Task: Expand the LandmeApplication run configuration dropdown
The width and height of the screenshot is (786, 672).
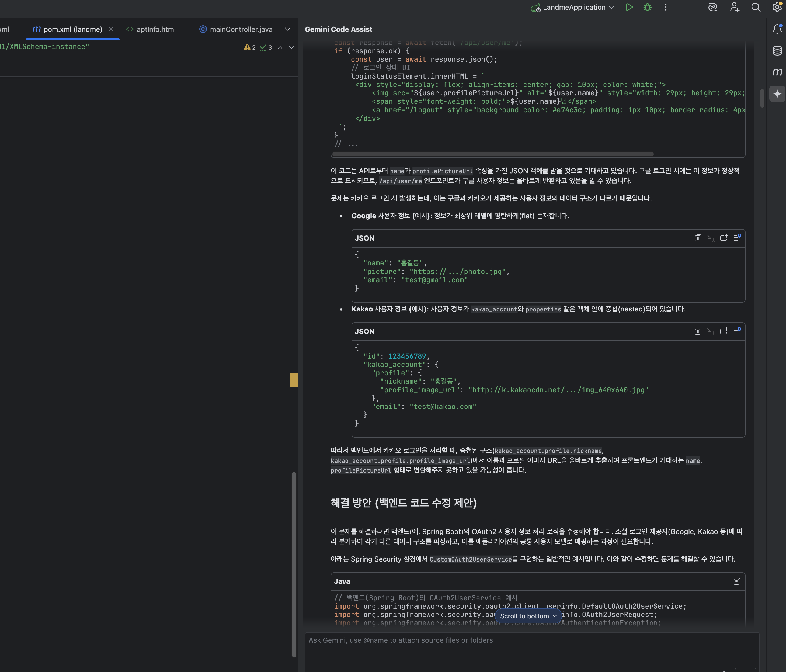Action: coord(611,8)
